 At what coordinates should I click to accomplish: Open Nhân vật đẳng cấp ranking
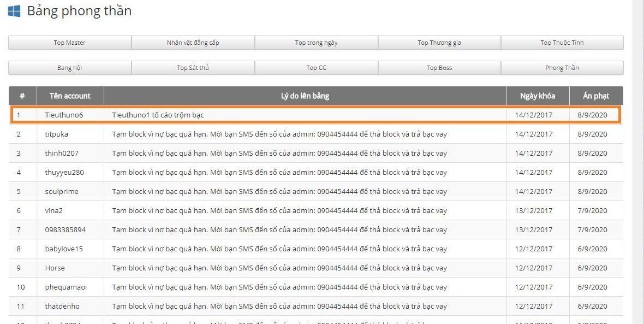click(193, 43)
